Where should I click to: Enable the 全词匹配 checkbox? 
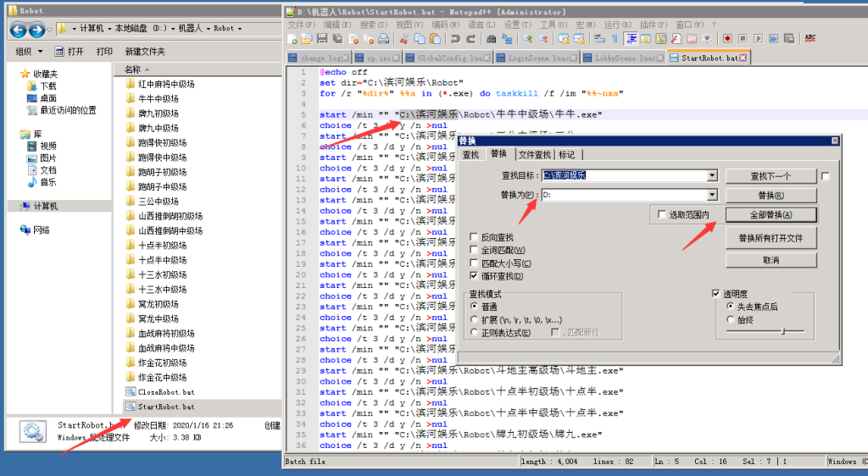(475, 251)
